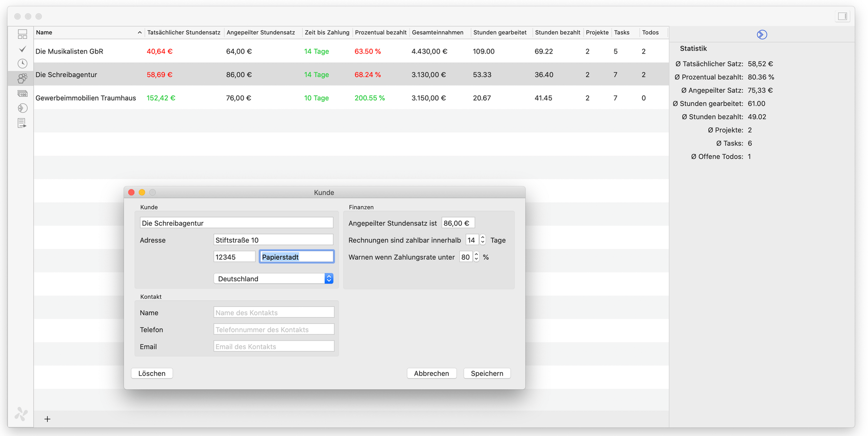The width and height of the screenshot is (868, 436).
Task: Click the Ø Stunden bezahlt 49.02 value
Action: tap(757, 117)
